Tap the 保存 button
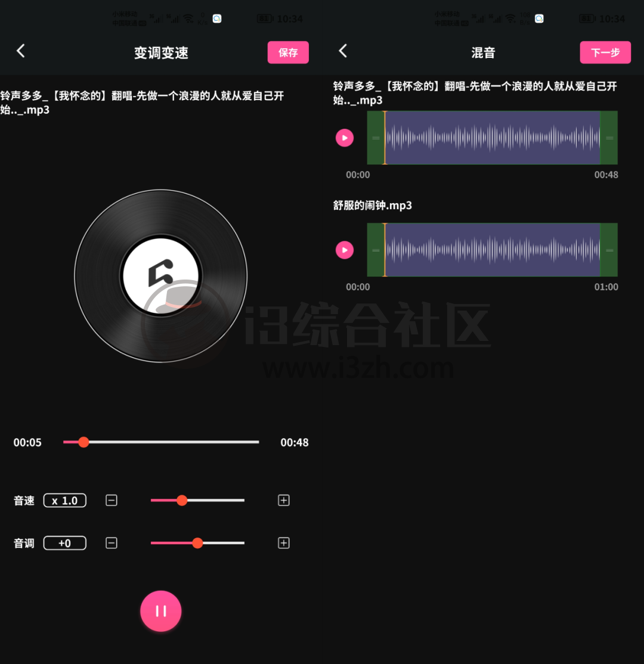This screenshot has width=644, height=664. [288, 52]
